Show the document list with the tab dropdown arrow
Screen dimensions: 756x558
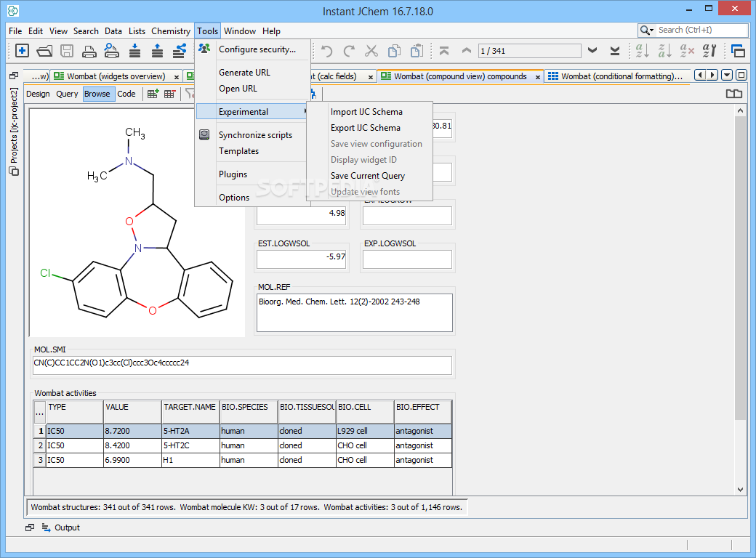[x=727, y=75]
